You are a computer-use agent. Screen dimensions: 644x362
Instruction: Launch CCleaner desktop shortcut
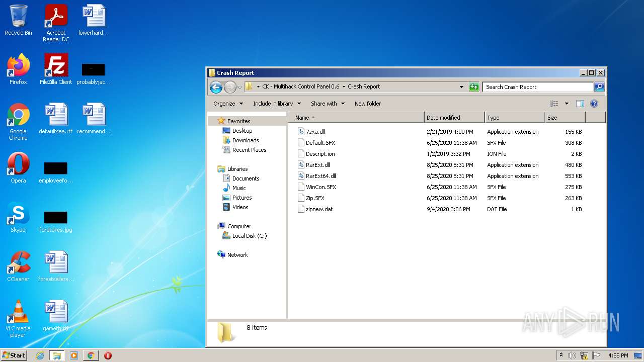click(18, 266)
